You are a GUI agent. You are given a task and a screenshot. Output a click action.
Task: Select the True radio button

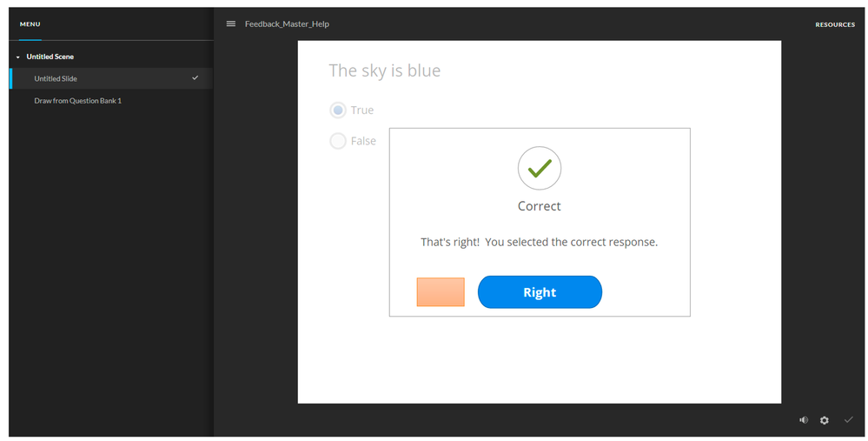tap(338, 110)
